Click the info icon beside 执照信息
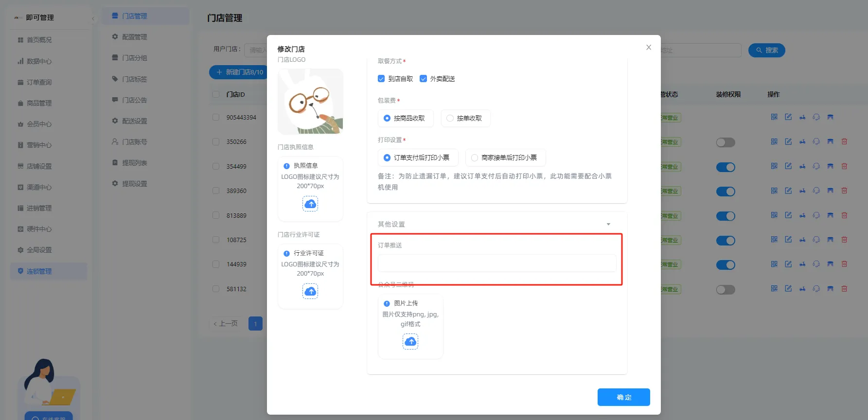 pyautogui.click(x=286, y=166)
